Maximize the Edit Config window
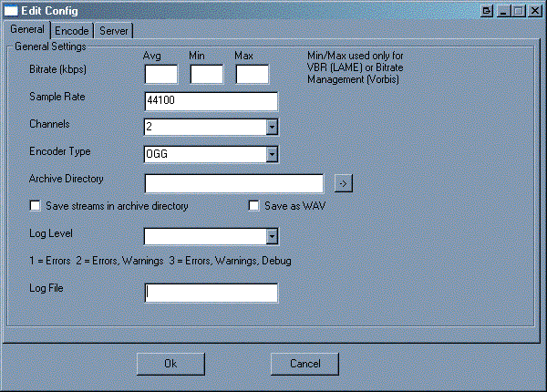 tap(517, 11)
